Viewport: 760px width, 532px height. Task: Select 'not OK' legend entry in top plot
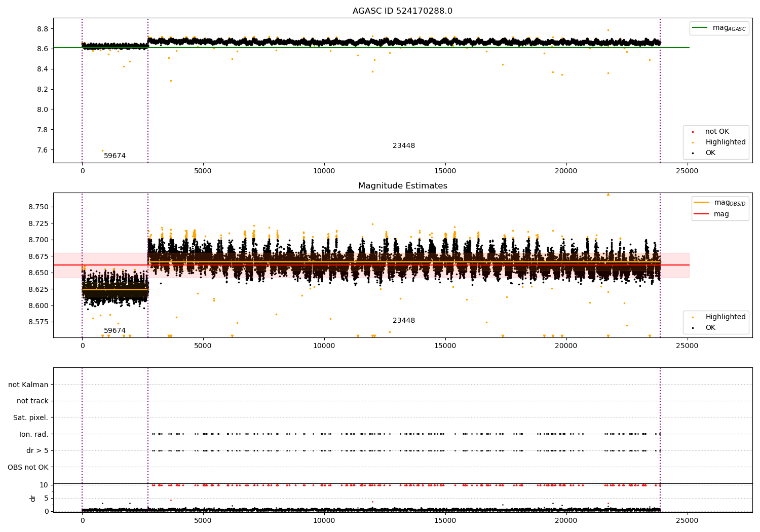[717, 132]
